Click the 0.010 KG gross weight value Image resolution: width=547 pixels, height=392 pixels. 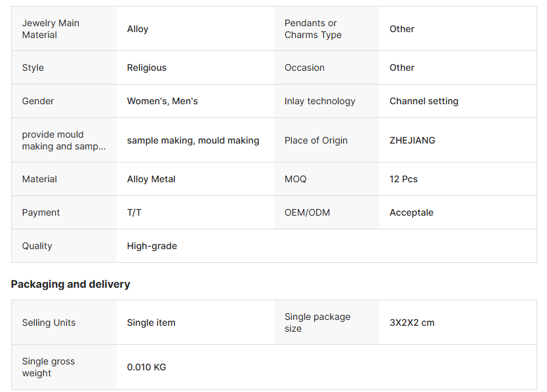pos(147,367)
